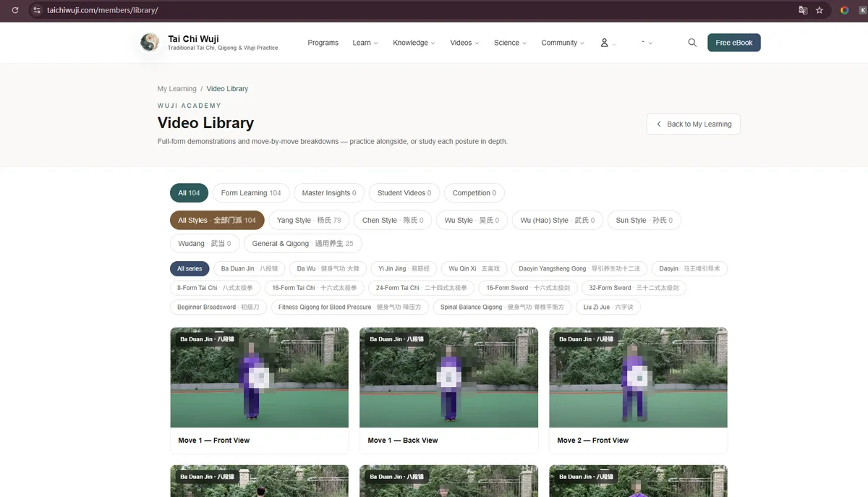Choose Fitness Qigong for Blood Pressure series
Image resolution: width=868 pixels, height=497 pixels.
[350, 307]
